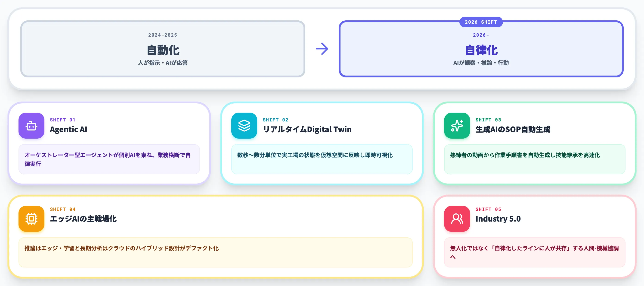Open the Industry 5.0 人間-機械協調 description
Image resolution: width=644 pixels, height=286 pixels.
(535, 252)
